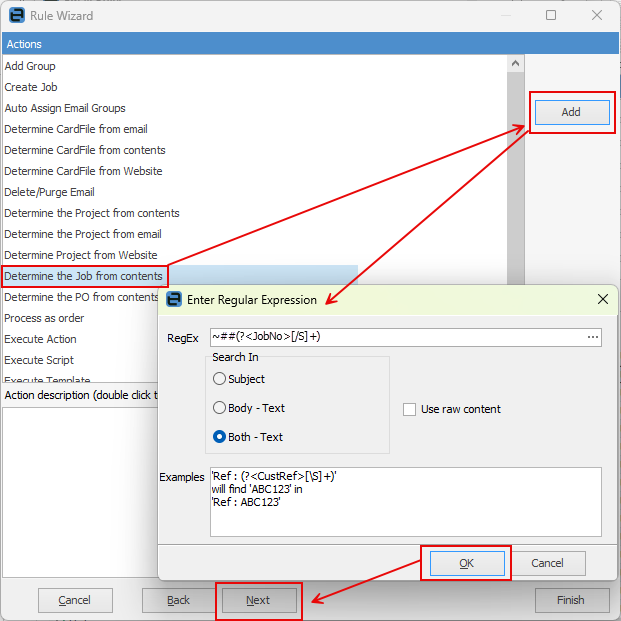Click the actions list scroll-up arrow
The width and height of the screenshot is (621, 621).
(x=515, y=63)
